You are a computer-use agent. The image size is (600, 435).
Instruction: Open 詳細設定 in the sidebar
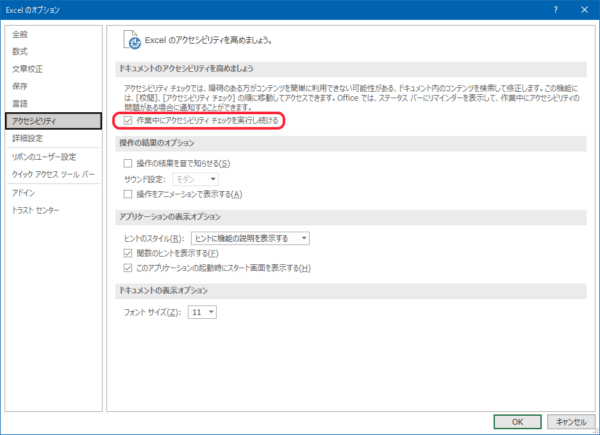(27, 138)
